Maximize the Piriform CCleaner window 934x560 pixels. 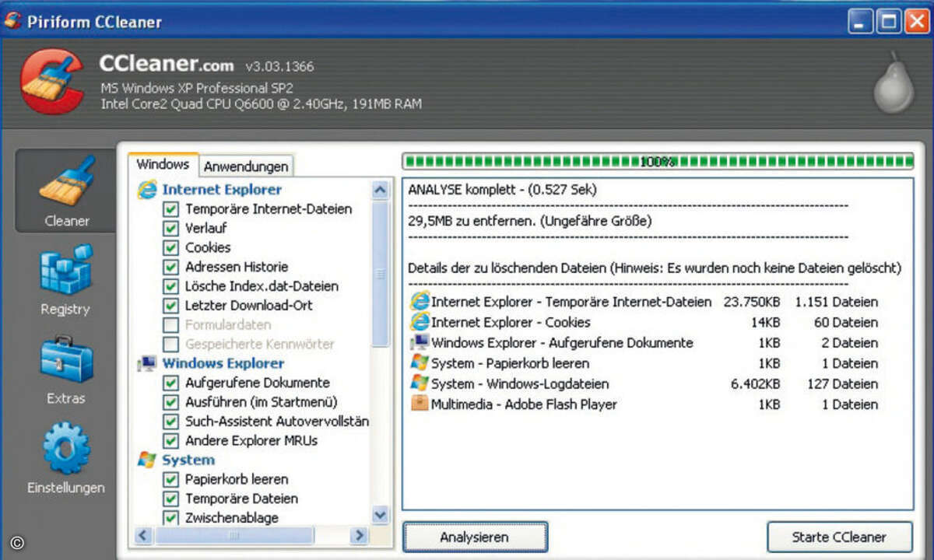[x=887, y=21]
